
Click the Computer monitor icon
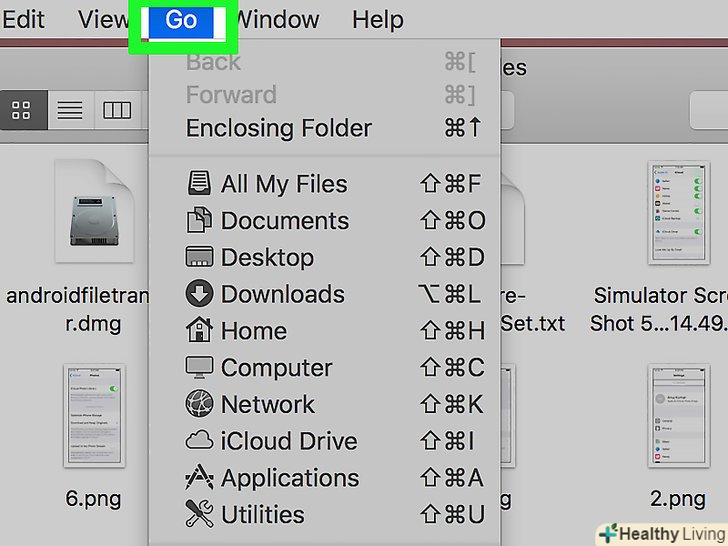click(x=199, y=367)
